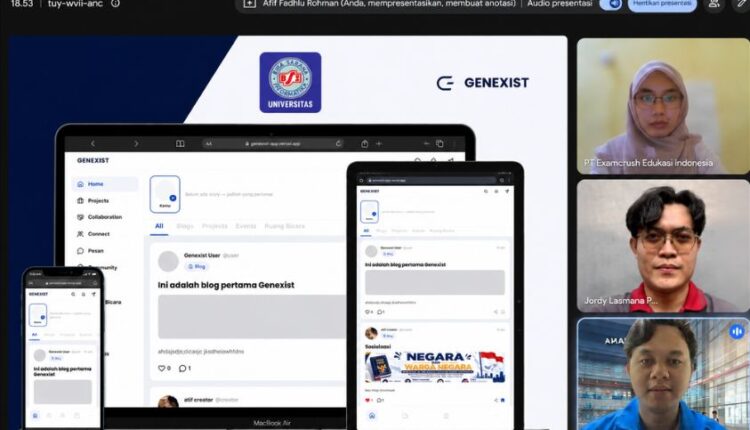
Task: Select the Ruang Bicara tab on the laptop feed
Action: coord(285,226)
